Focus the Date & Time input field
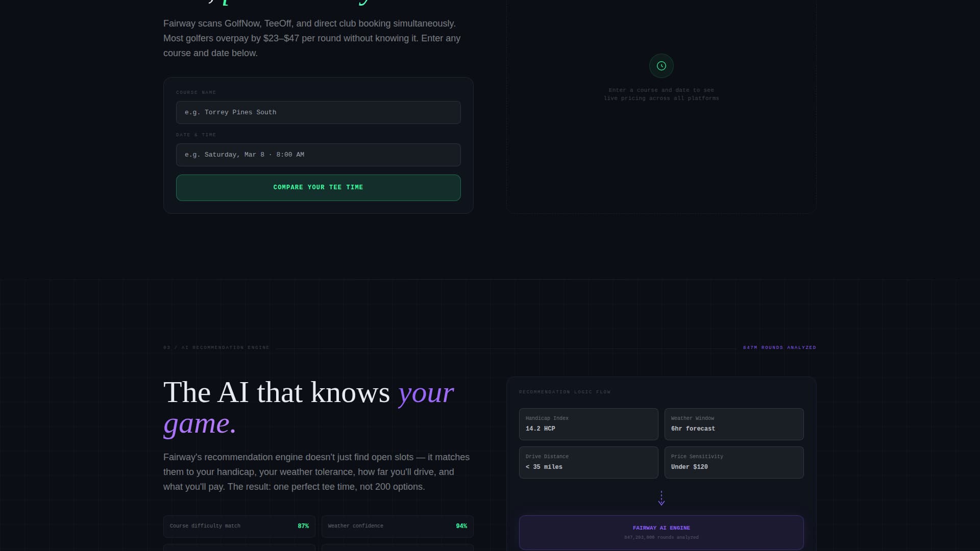This screenshot has height=551, width=980. [318, 155]
